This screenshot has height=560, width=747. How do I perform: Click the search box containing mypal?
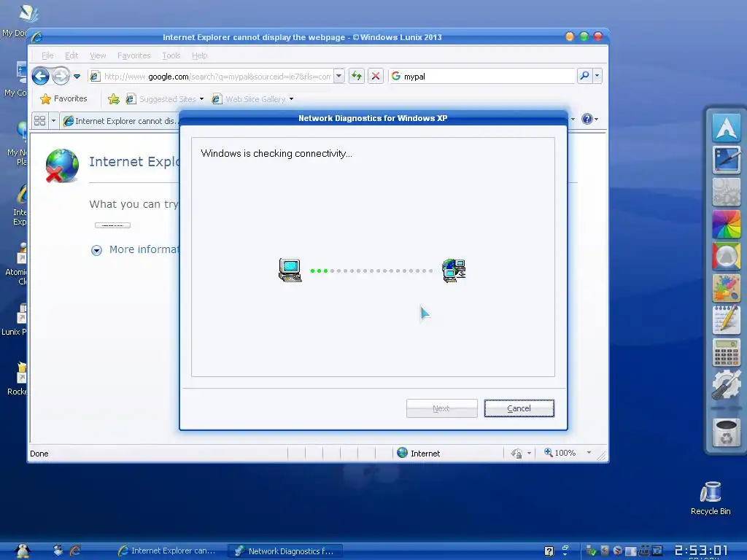click(x=483, y=76)
